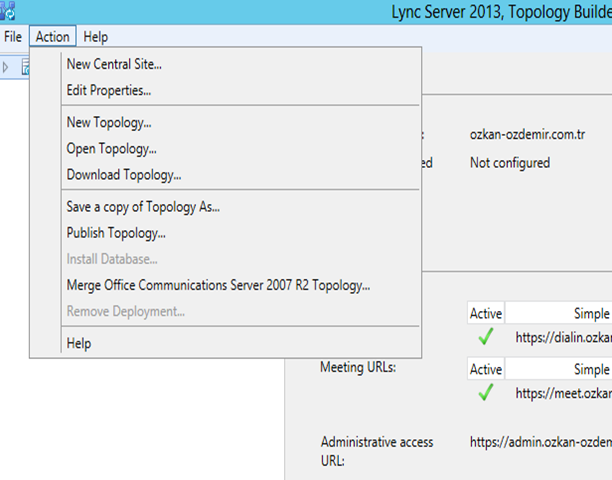Open the File menu
612x480 pixels.
[x=13, y=37]
